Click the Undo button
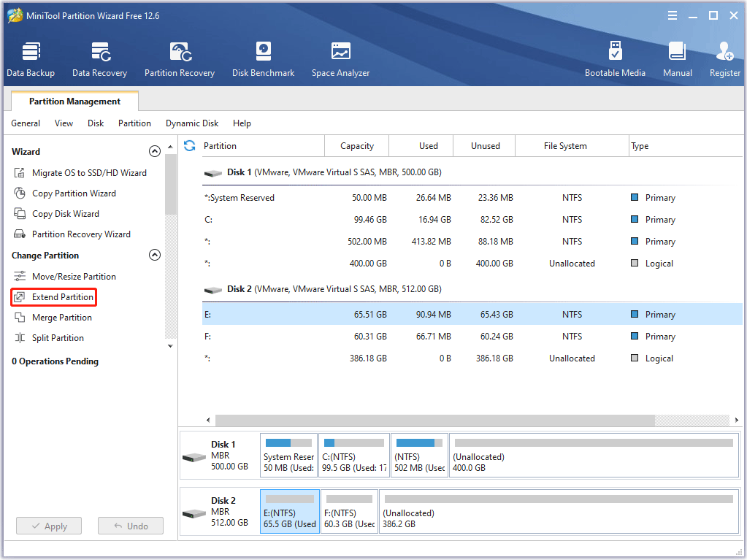Image resolution: width=747 pixels, height=560 pixels. coord(130,526)
